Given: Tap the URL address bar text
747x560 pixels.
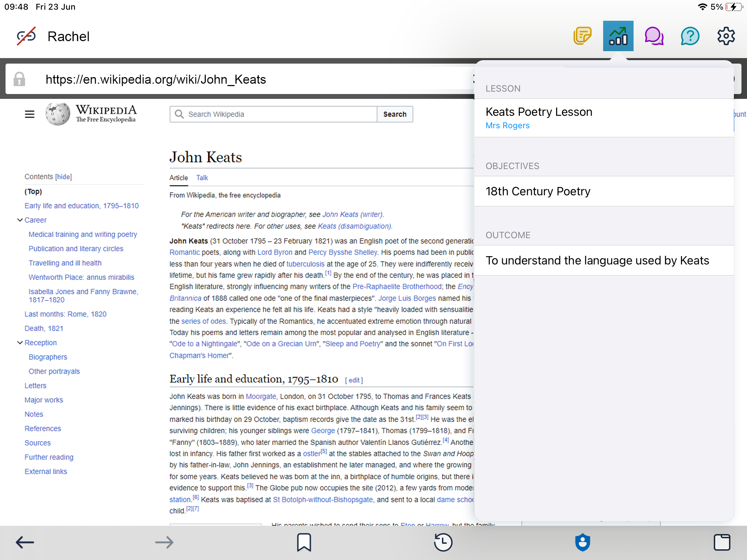Looking at the screenshot, I should pyautogui.click(x=156, y=80).
